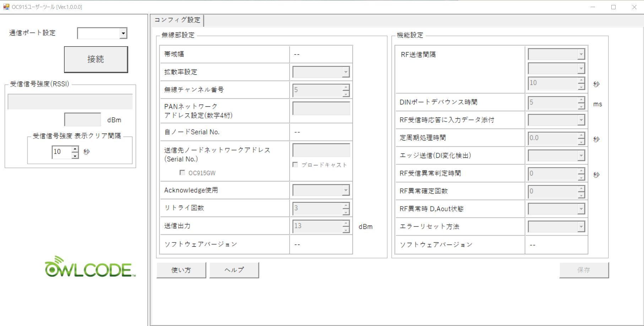The image size is (644, 326).
Task: Decrease 無線チャンネル番号 with down arrow
Action: [346, 93]
